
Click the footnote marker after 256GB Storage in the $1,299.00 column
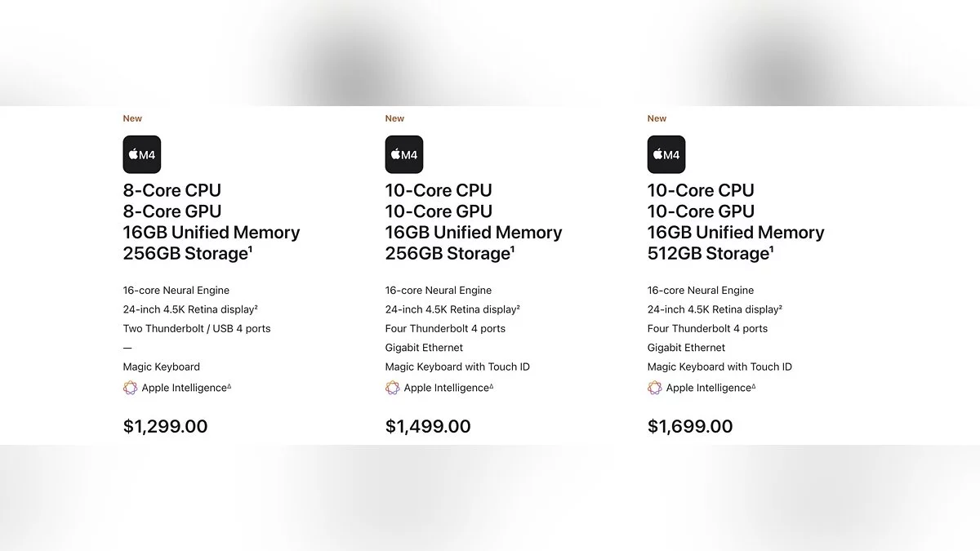point(250,249)
